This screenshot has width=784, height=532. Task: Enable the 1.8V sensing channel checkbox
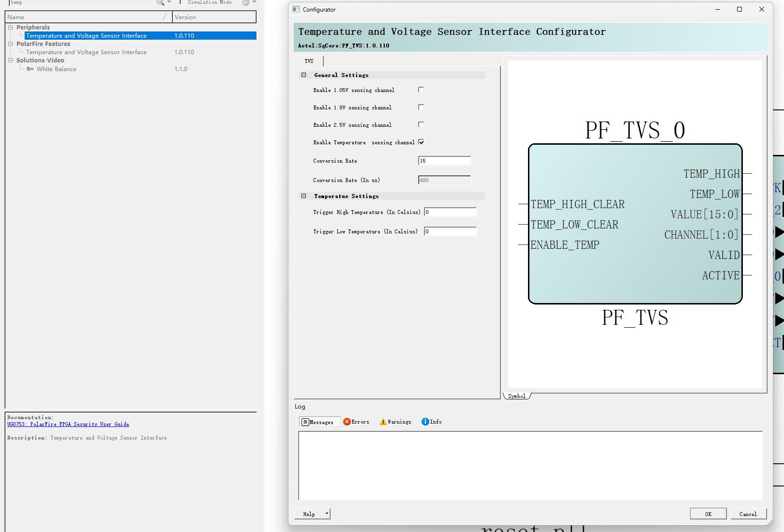(x=421, y=107)
